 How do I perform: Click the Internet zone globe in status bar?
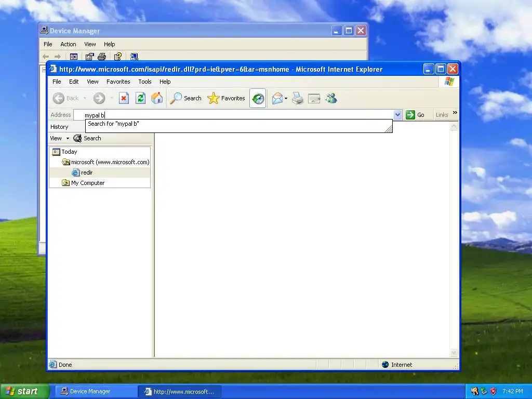click(385, 364)
